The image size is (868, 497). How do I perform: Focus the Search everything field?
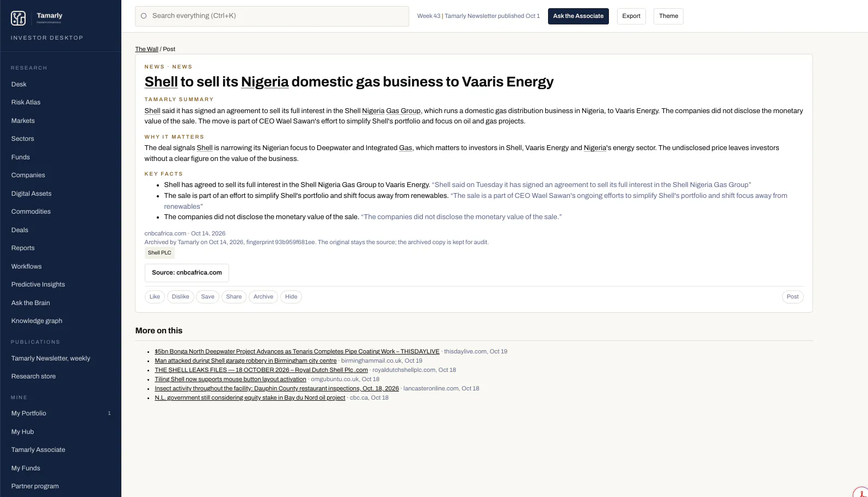(272, 16)
